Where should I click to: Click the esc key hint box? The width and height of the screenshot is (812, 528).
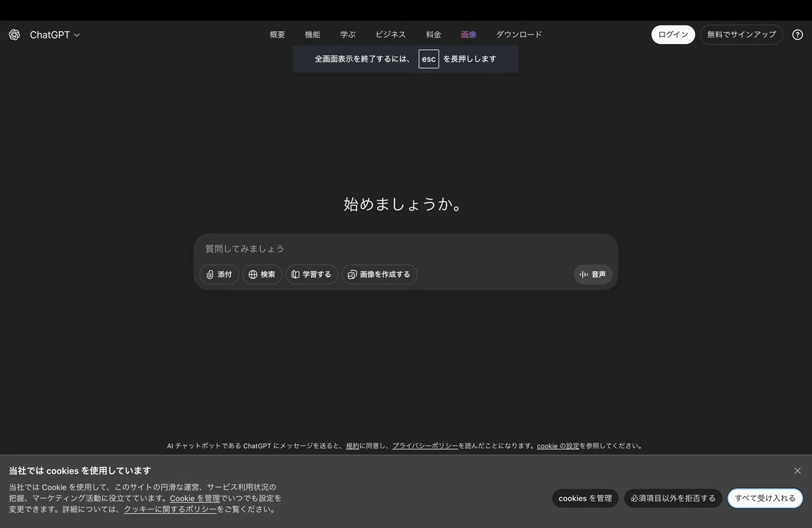coord(429,59)
